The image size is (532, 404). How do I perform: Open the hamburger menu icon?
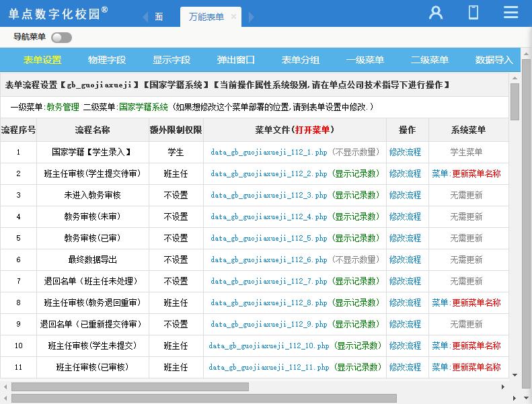pos(510,13)
